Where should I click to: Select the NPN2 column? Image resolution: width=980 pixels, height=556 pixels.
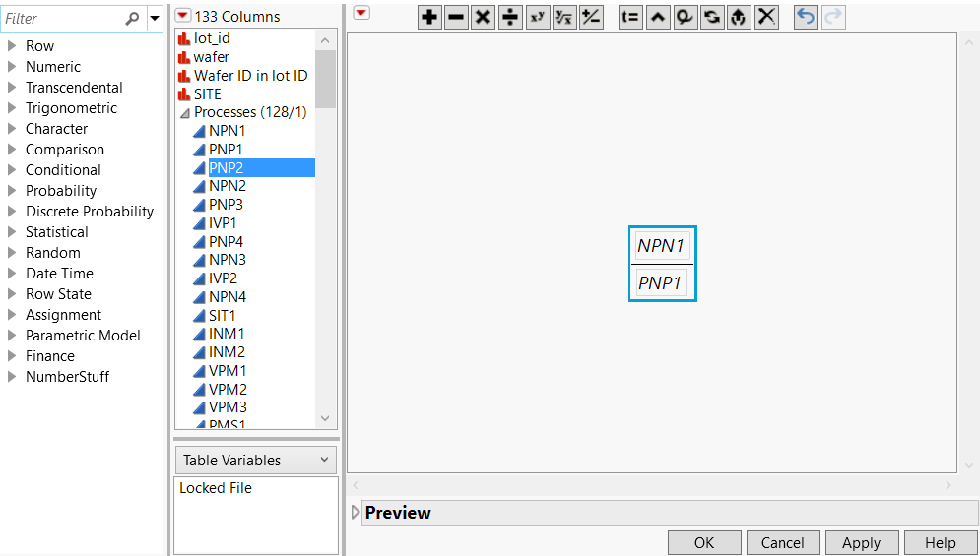pos(228,186)
